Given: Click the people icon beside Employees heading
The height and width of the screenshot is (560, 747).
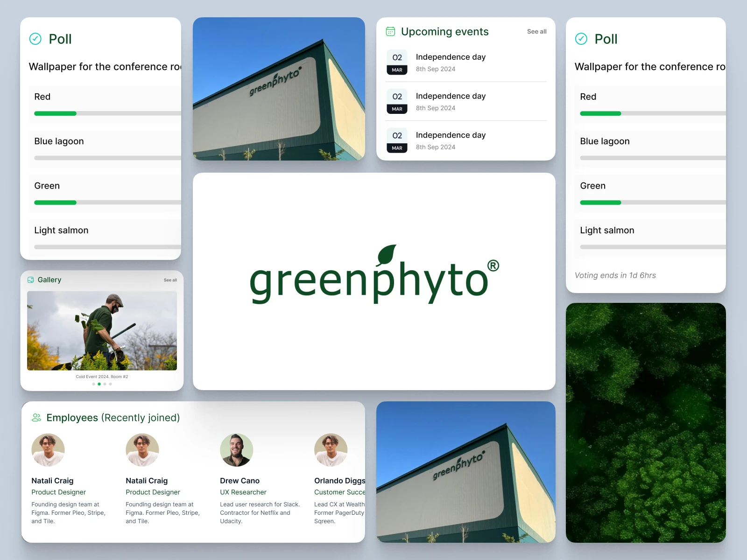Looking at the screenshot, I should [x=36, y=418].
